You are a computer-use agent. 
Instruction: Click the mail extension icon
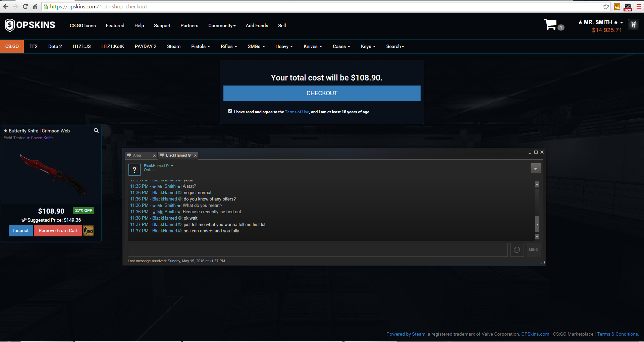tap(628, 7)
